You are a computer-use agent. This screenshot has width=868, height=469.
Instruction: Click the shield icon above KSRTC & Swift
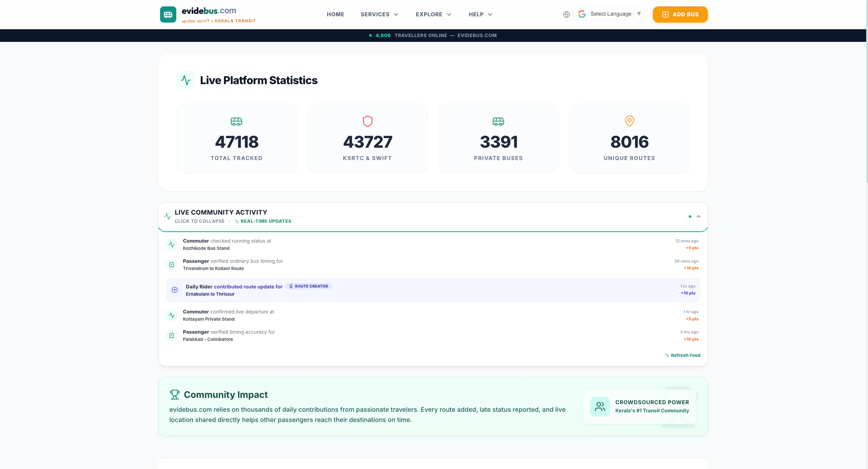(368, 121)
